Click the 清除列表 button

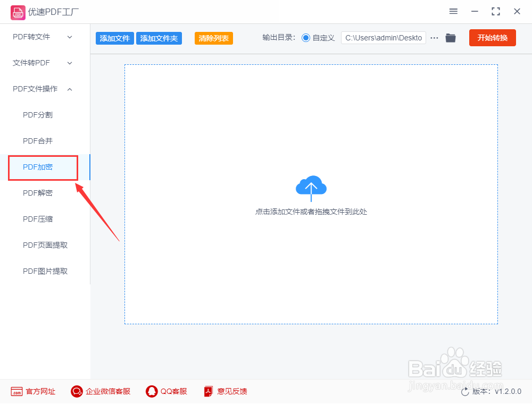coord(213,38)
